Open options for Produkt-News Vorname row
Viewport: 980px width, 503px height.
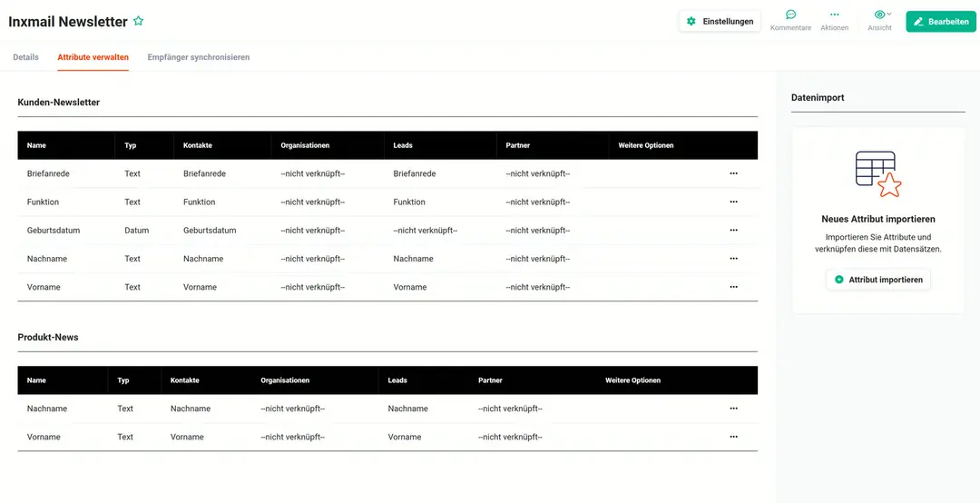point(734,437)
